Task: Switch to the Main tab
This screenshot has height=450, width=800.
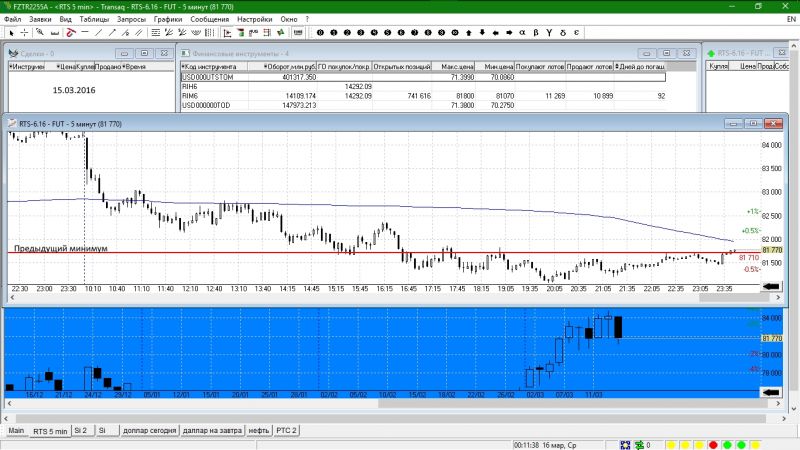Action: (x=16, y=430)
